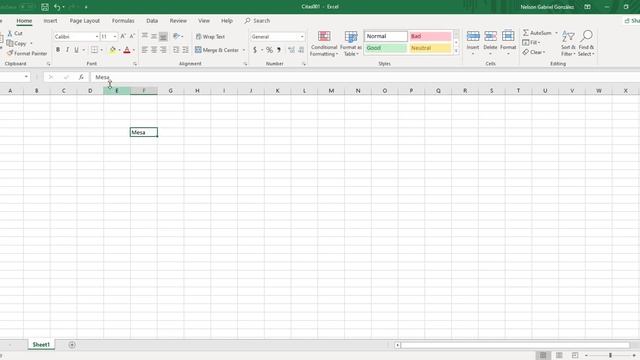Screen dimensions: 640x360
Task: Click AutoSum
Action: (x=537, y=33)
